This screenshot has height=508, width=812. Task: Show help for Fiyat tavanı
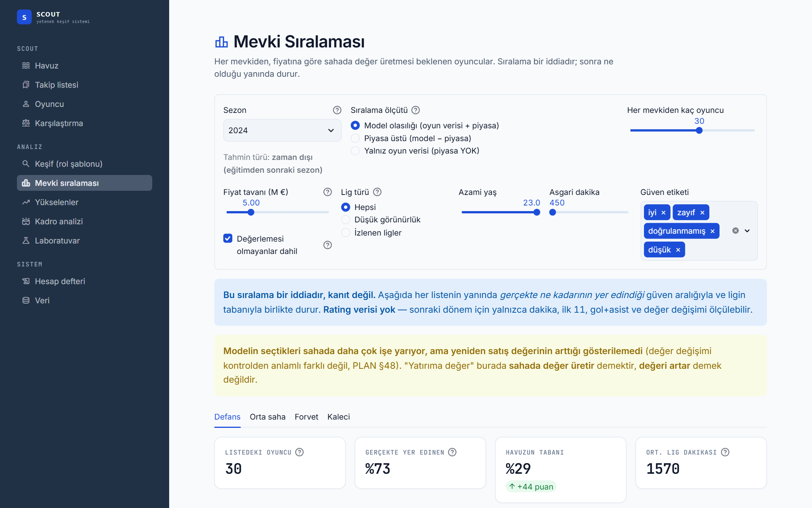pyautogui.click(x=327, y=192)
